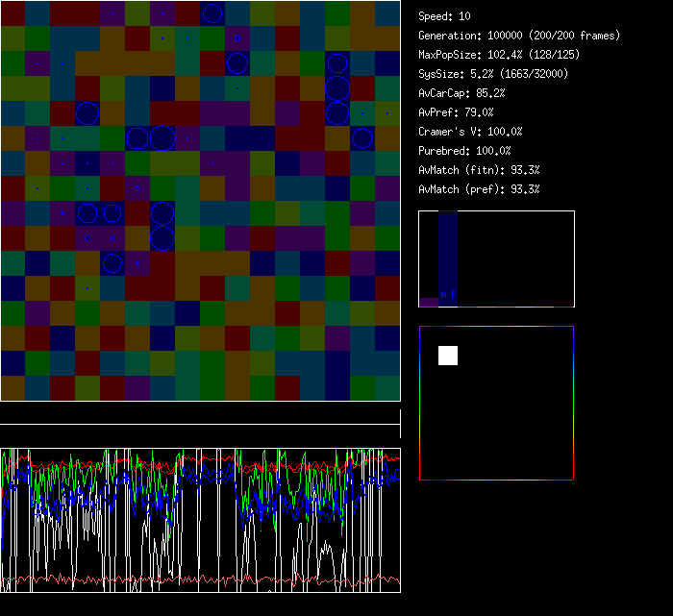Select the Purebred: 100.0% statistic
This screenshot has height=616, width=673.
click(x=465, y=151)
